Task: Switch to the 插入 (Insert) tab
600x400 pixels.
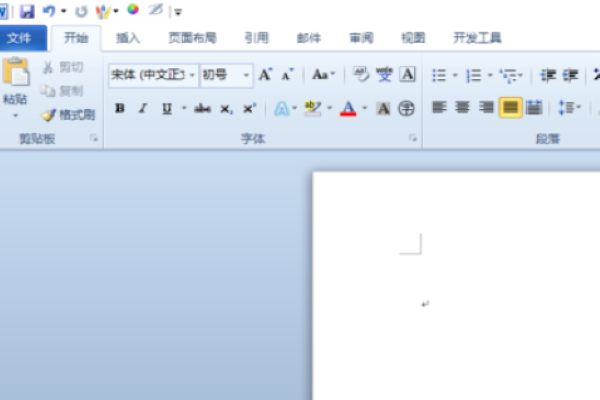Action: click(x=128, y=38)
